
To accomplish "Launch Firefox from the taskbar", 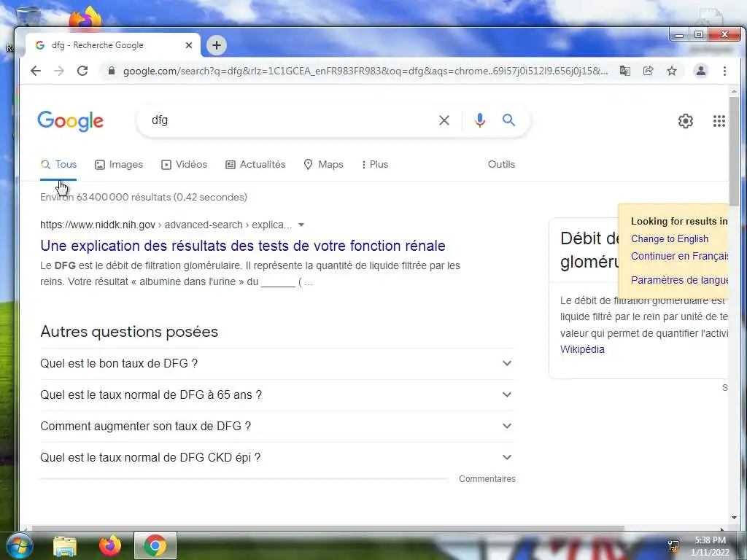I will coord(110,545).
